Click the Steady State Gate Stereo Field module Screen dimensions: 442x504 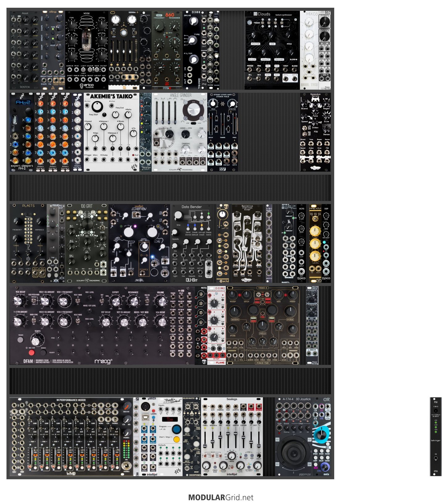(x=223, y=132)
